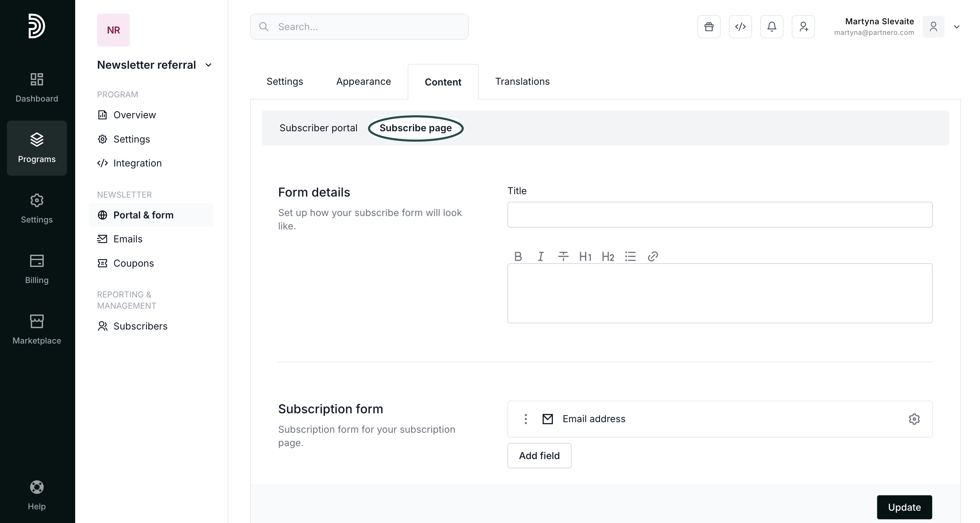Open developer code icon in header
This screenshot has width=980, height=523.
tap(740, 27)
